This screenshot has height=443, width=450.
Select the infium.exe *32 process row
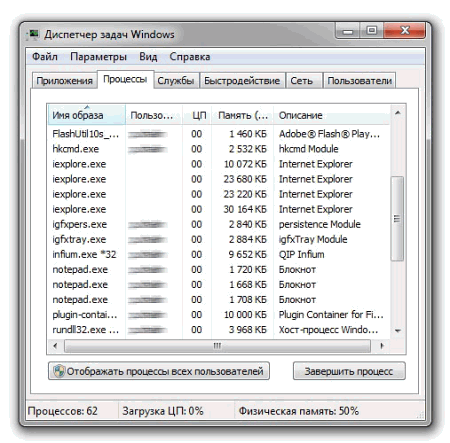click(218, 254)
